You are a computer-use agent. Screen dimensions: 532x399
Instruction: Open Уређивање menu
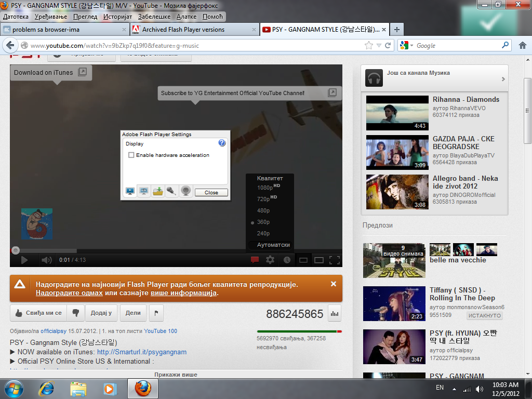[50, 17]
